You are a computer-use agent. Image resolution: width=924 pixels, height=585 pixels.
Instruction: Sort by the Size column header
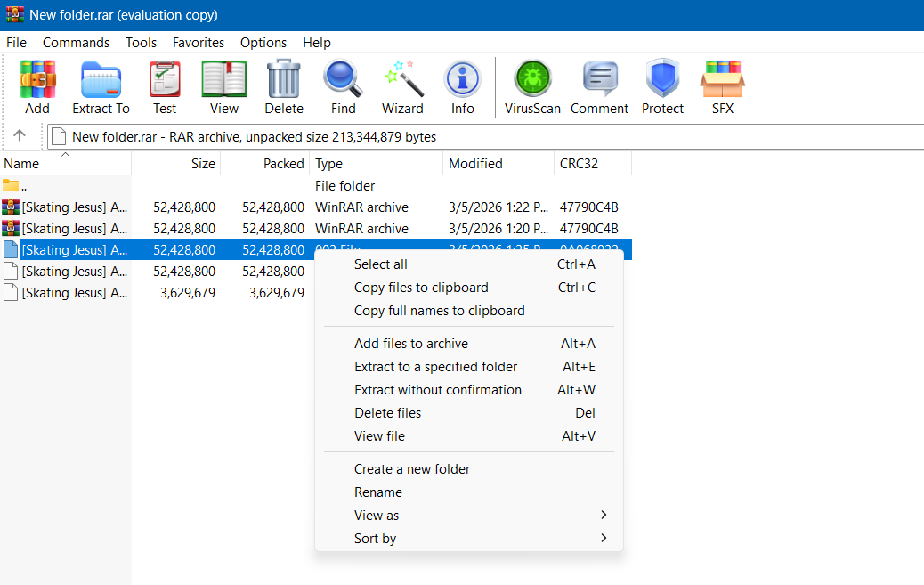coord(175,163)
